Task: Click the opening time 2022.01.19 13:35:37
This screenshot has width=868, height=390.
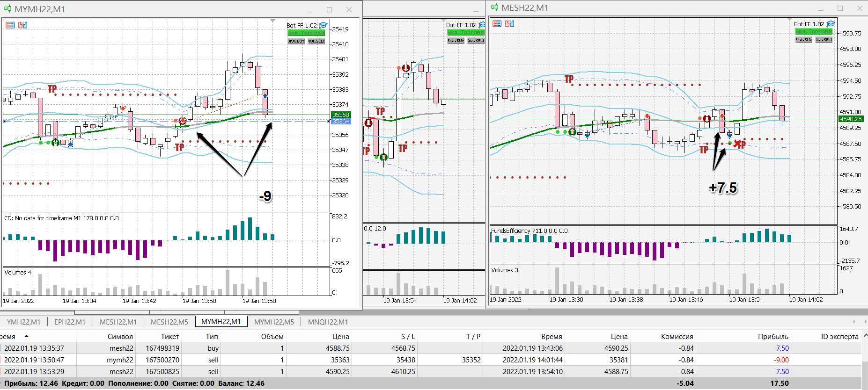Action: pyautogui.click(x=34, y=348)
